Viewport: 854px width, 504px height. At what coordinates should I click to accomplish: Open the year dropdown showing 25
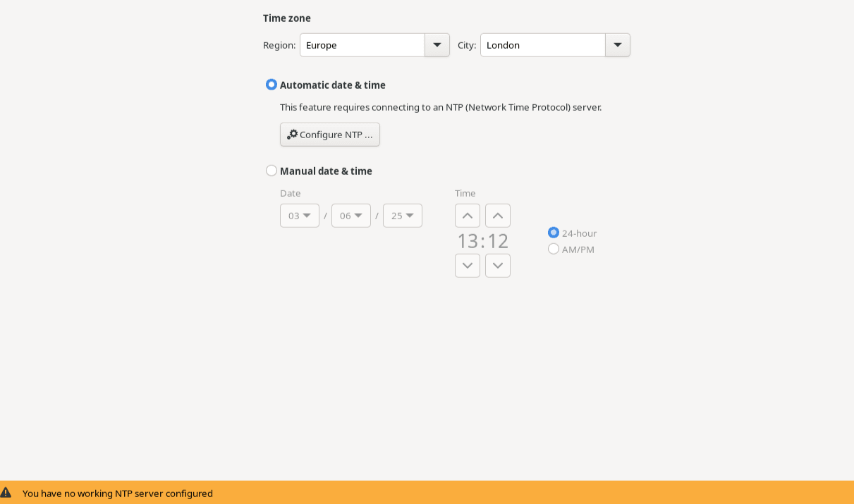403,216
